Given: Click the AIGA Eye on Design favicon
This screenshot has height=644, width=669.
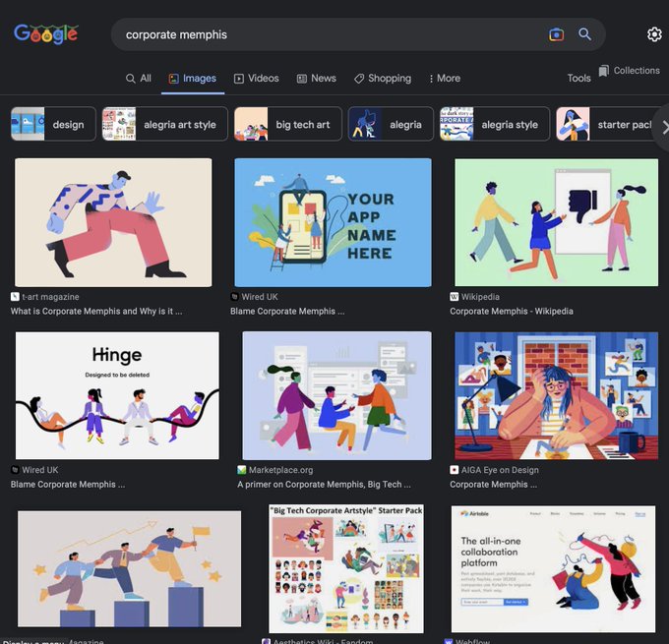Looking at the screenshot, I should (454, 470).
